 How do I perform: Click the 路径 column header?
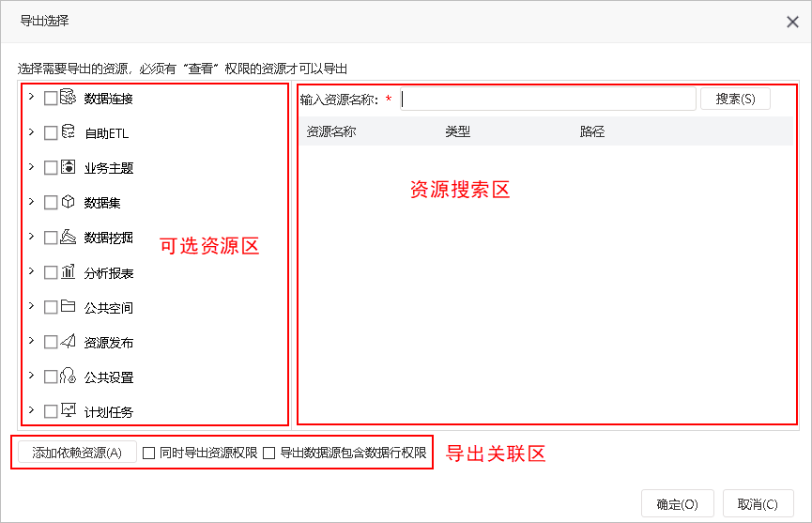point(592,131)
